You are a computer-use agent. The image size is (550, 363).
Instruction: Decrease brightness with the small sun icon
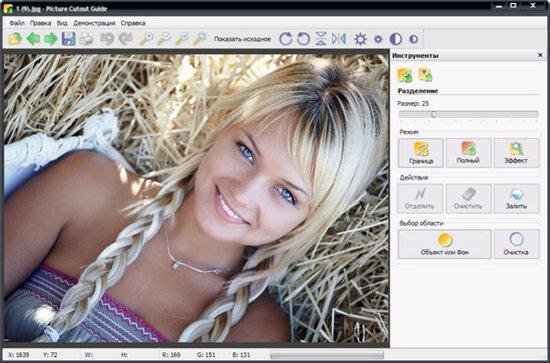pos(378,39)
